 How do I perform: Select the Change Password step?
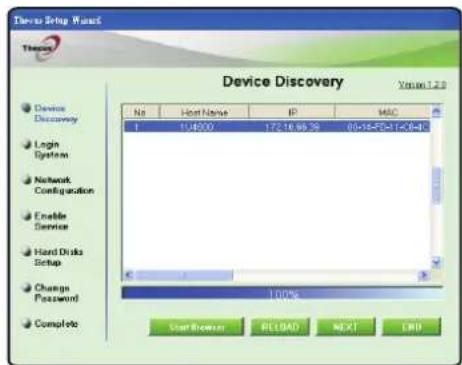coord(57,293)
